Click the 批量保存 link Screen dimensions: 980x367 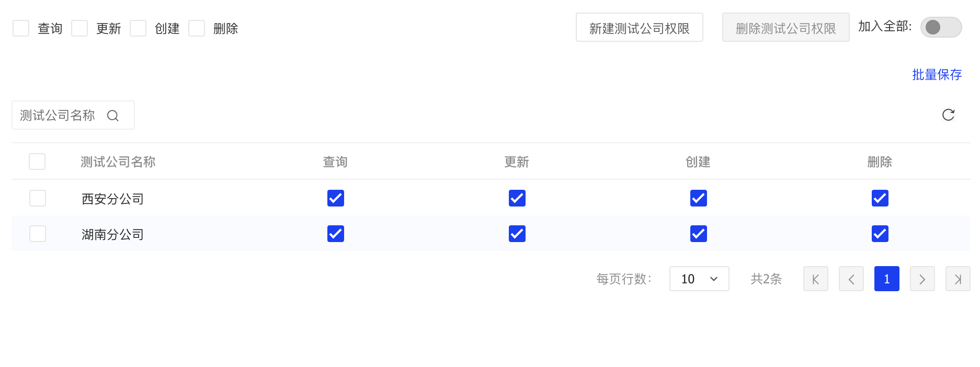[937, 75]
